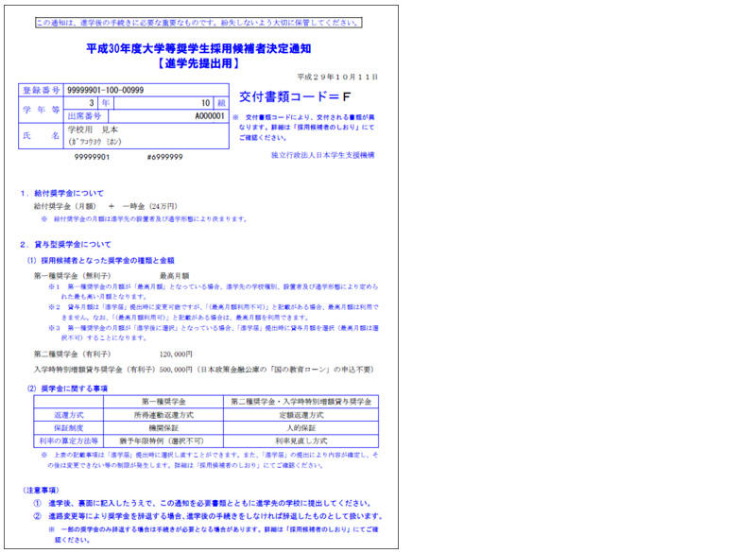The height and width of the screenshot is (553, 756).
Task: Click the subheading '(2)奨学金に関する事項'
Action: (67, 389)
